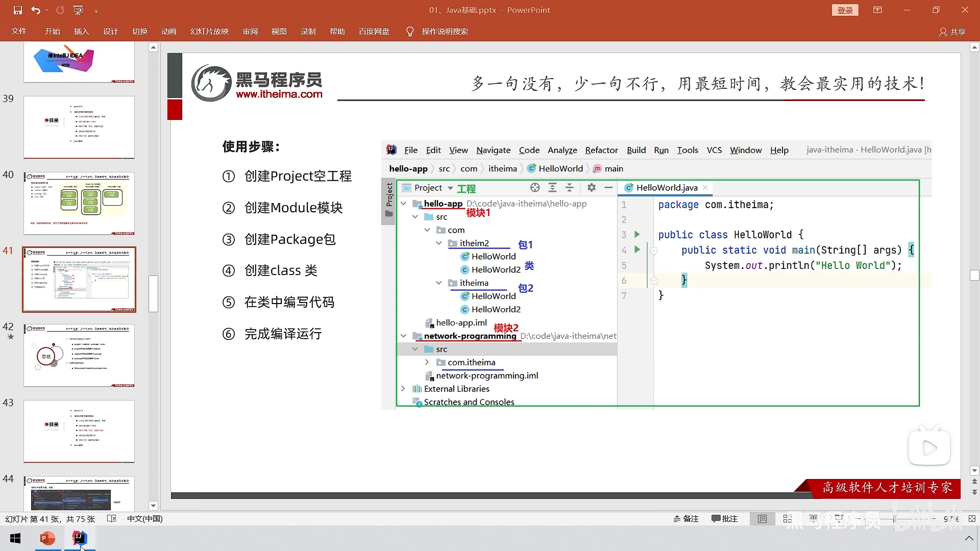Click the Save icon in quick access toolbar

point(18,10)
